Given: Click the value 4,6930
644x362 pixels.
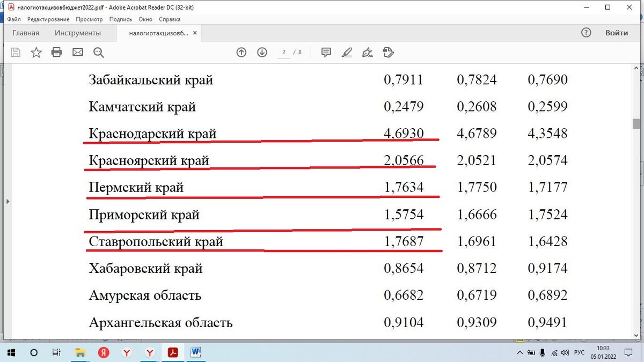Looking at the screenshot, I should pyautogui.click(x=404, y=134).
